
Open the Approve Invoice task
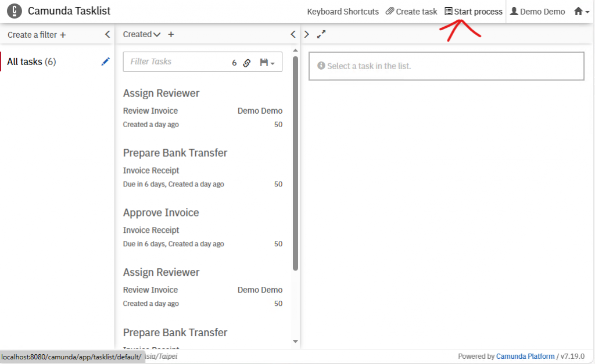(x=203, y=228)
